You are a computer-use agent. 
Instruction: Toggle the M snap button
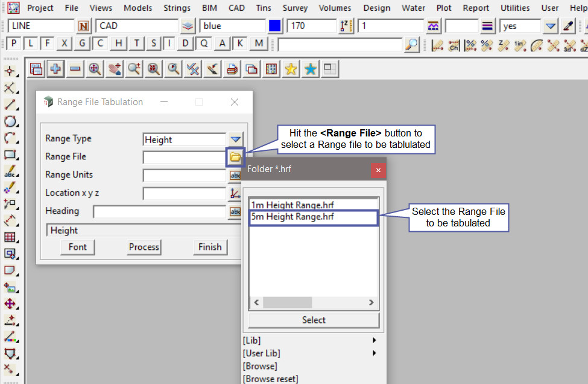tap(259, 44)
